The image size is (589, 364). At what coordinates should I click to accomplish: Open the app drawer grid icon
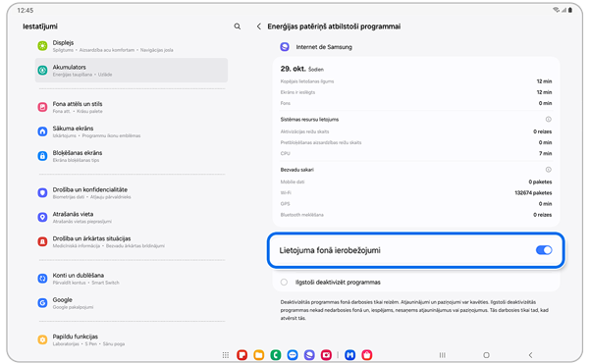tap(226, 355)
